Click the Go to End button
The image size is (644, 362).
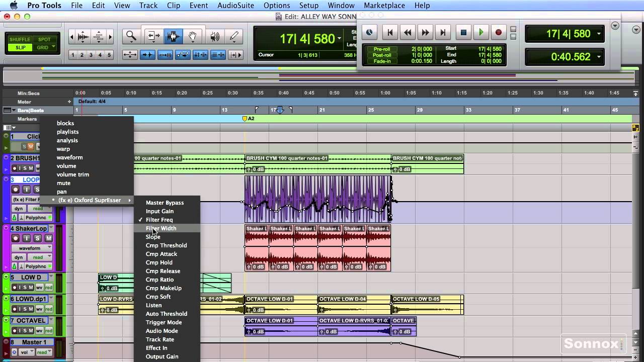click(443, 33)
